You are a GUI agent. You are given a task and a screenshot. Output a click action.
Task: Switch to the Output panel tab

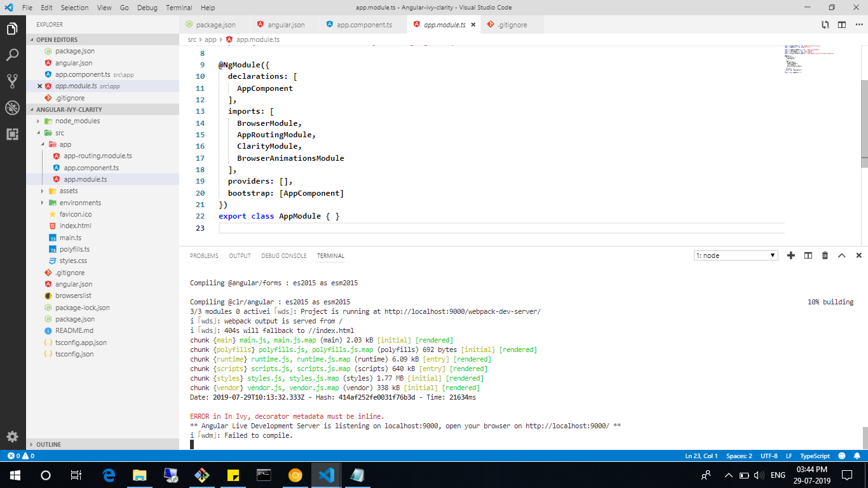240,256
